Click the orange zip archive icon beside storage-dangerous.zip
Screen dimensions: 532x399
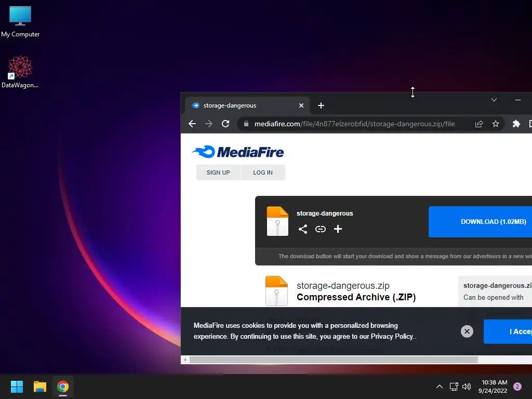tap(276, 291)
